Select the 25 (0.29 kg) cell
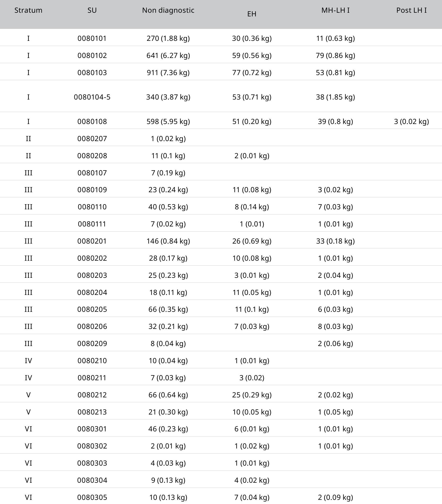442x504 pixels. tap(252, 395)
